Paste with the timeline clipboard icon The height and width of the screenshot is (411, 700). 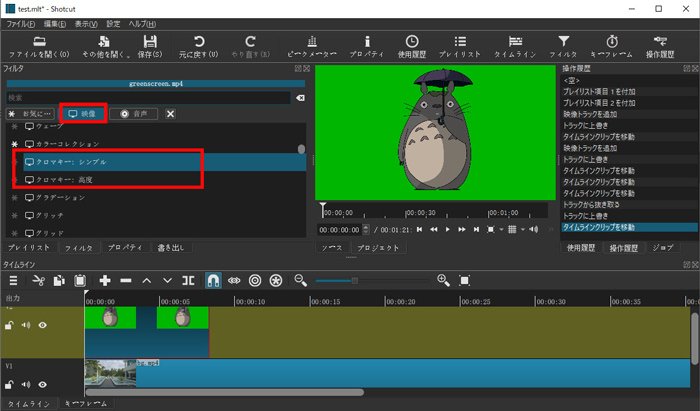80,281
